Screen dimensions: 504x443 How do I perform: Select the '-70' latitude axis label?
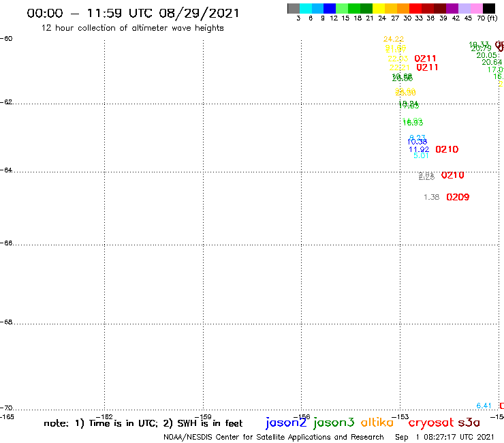point(6,408)
